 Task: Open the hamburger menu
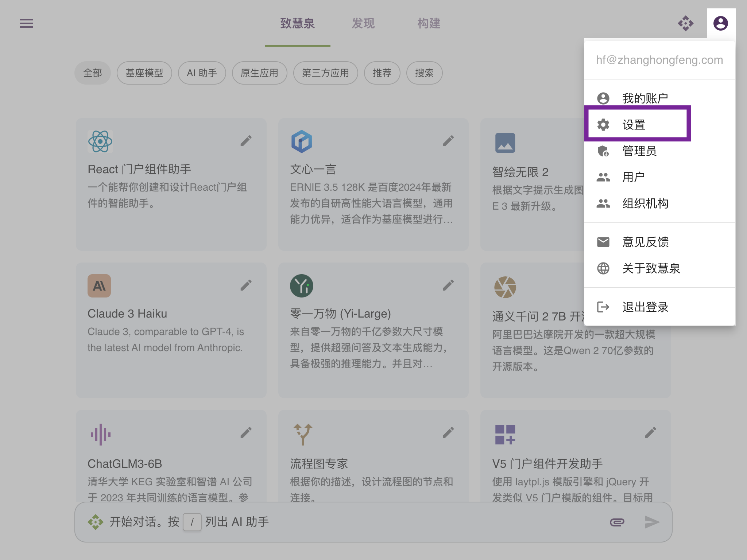point(26,23)
